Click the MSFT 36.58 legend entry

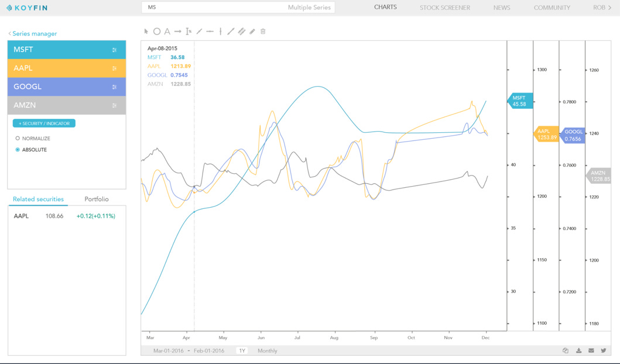[166, 57]
